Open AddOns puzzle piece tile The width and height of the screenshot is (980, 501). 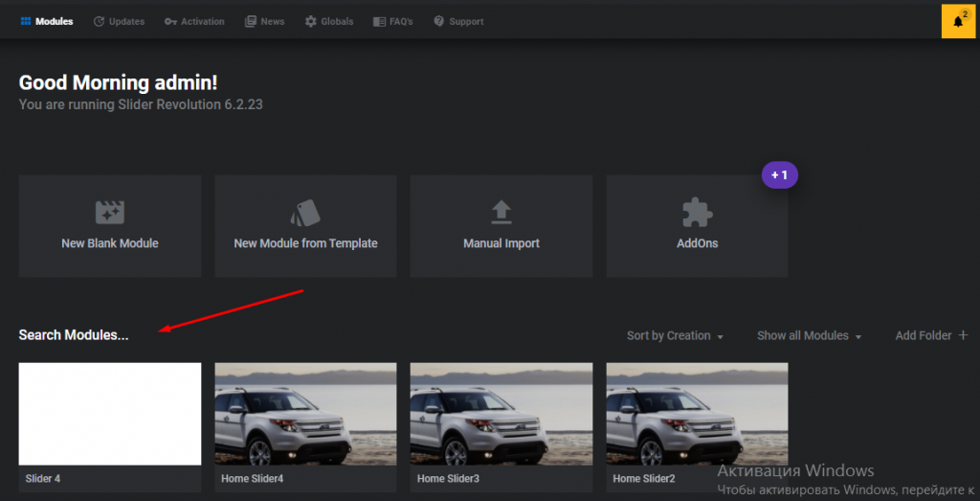tap(697, 226)
